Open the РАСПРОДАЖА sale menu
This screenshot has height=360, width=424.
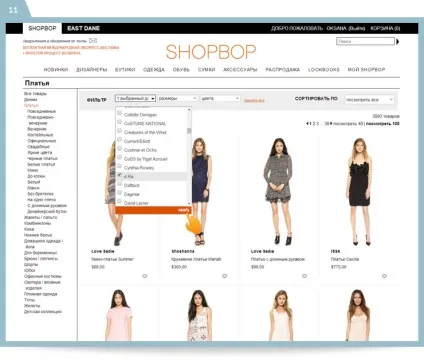tap(282, 70)
